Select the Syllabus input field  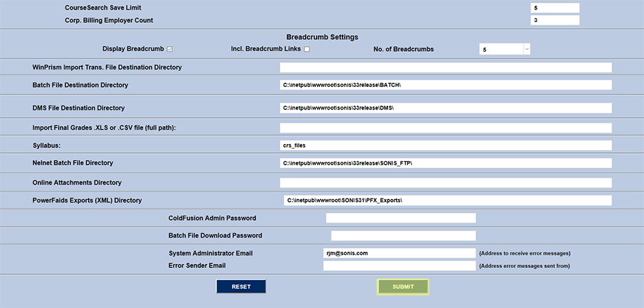coord(445,145)
